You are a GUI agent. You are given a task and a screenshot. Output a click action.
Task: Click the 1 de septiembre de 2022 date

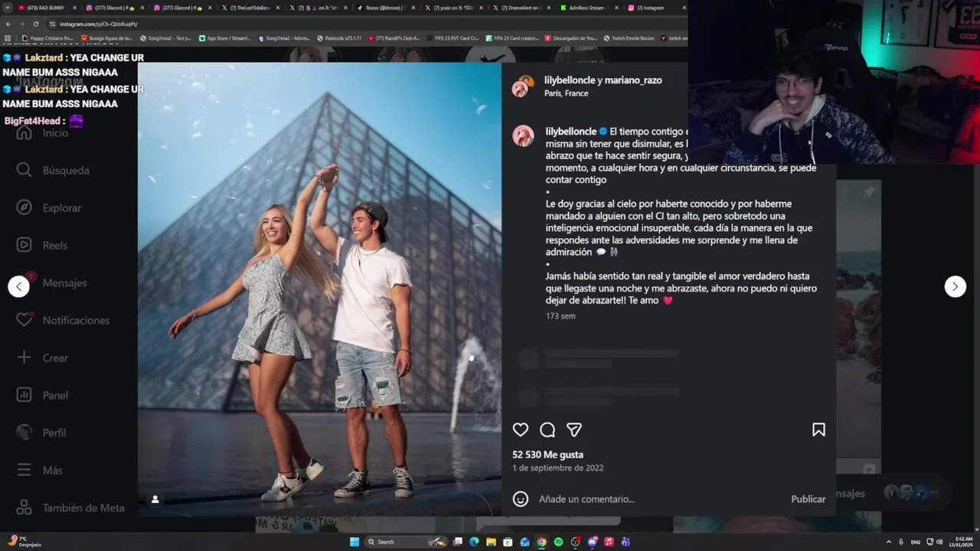558,468
